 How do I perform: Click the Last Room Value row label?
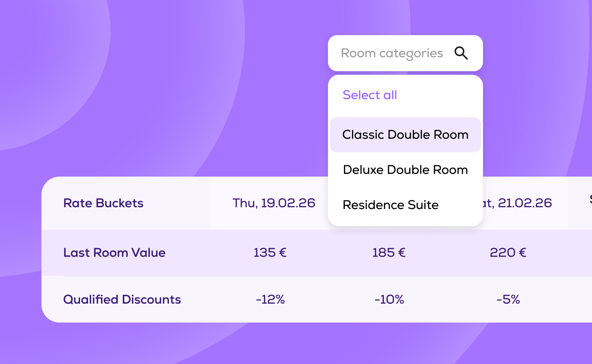click(x=114, y=253)
